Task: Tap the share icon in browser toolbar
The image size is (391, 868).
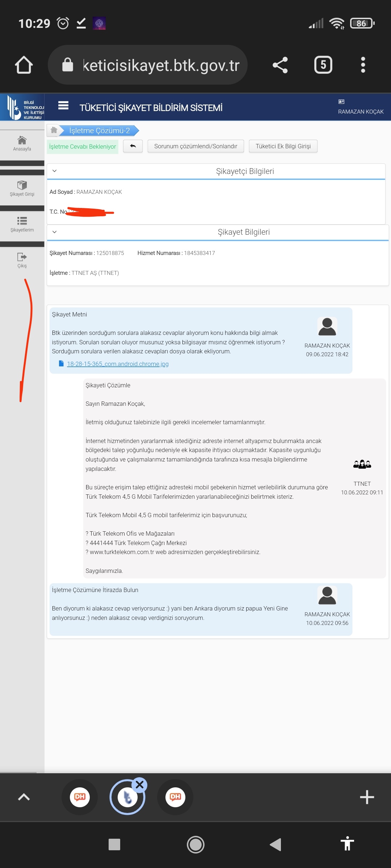Action: coord(280,65)
